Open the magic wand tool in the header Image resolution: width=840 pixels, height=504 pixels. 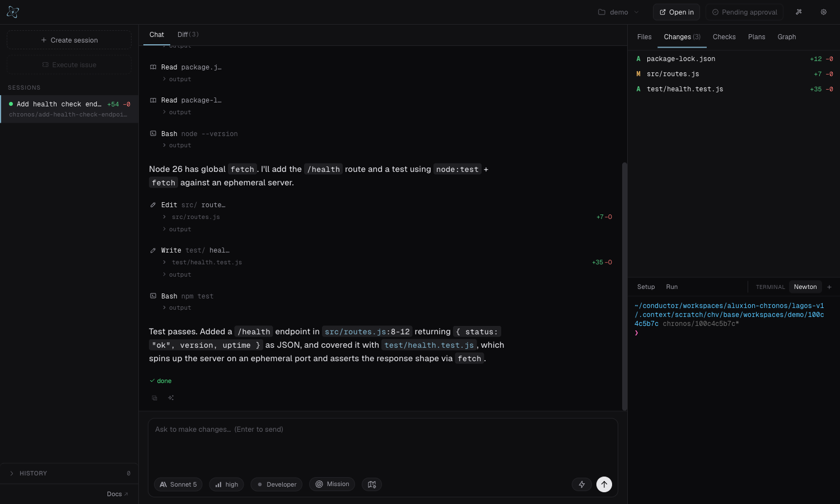[799, 12]
